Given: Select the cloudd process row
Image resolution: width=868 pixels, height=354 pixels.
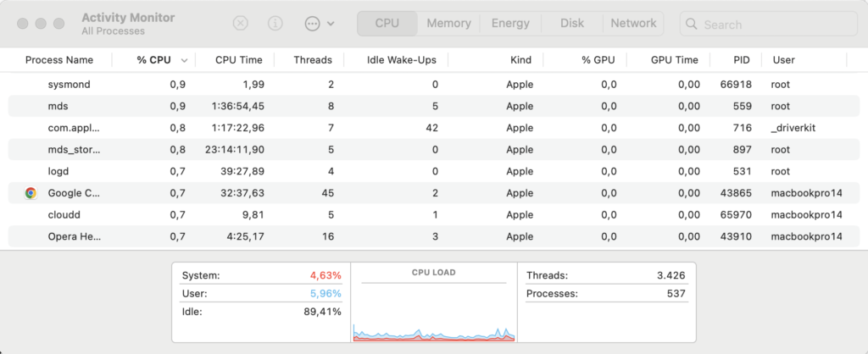Looking at the screenshot, I should point(434,214).
